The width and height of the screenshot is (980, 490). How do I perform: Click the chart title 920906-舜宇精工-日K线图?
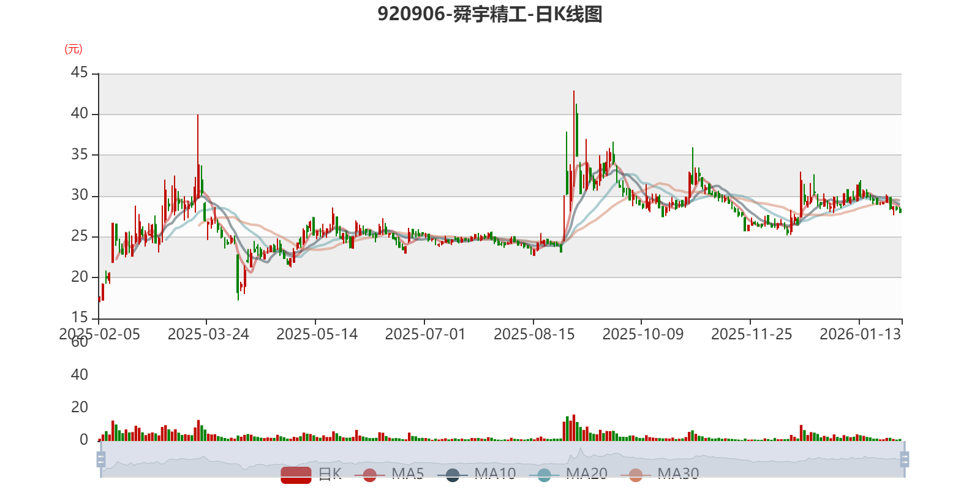tap(490, 14)
